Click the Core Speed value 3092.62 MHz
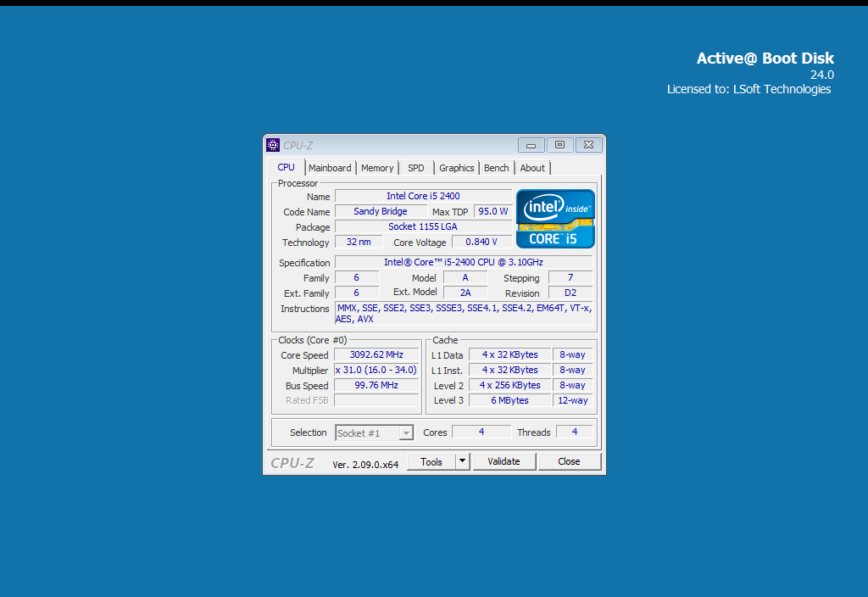 pyautogui.click(x=376, y=354)
